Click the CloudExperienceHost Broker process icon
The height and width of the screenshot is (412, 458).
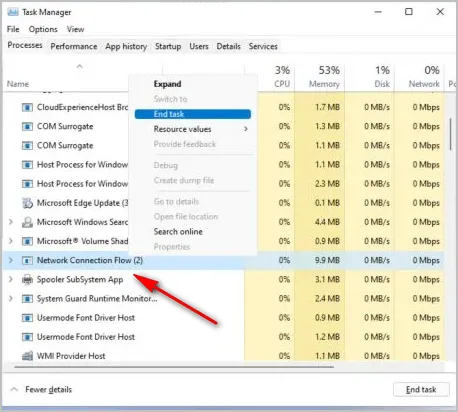[27, 107]
